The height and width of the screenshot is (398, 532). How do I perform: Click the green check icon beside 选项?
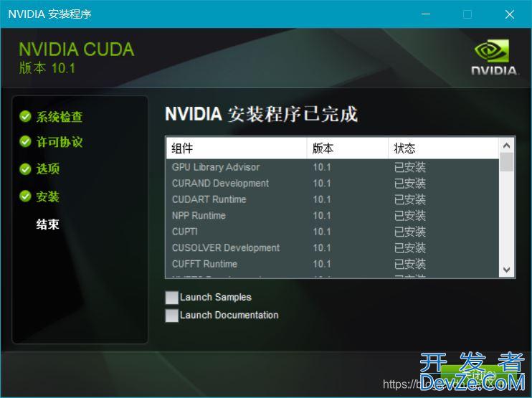25,169
